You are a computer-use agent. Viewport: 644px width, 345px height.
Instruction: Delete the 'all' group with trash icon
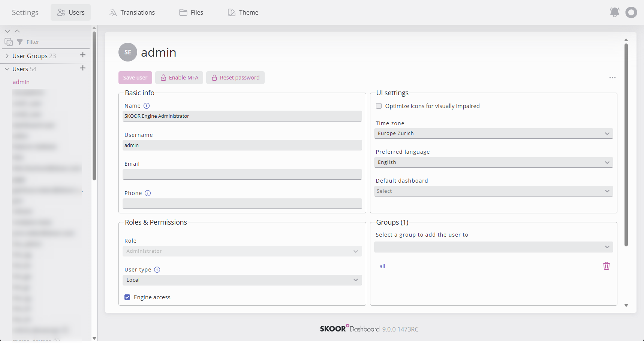pyautogui.click(x=606, y=266)
